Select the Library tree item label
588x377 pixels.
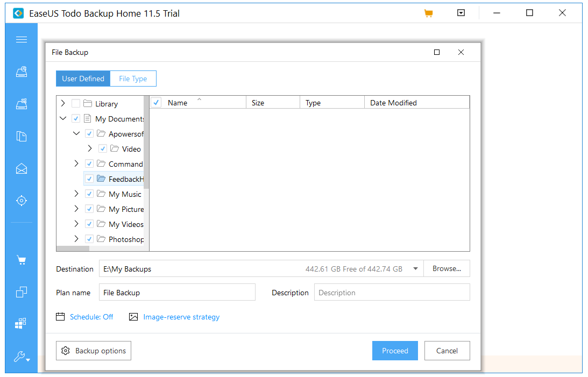coord(107,104)
